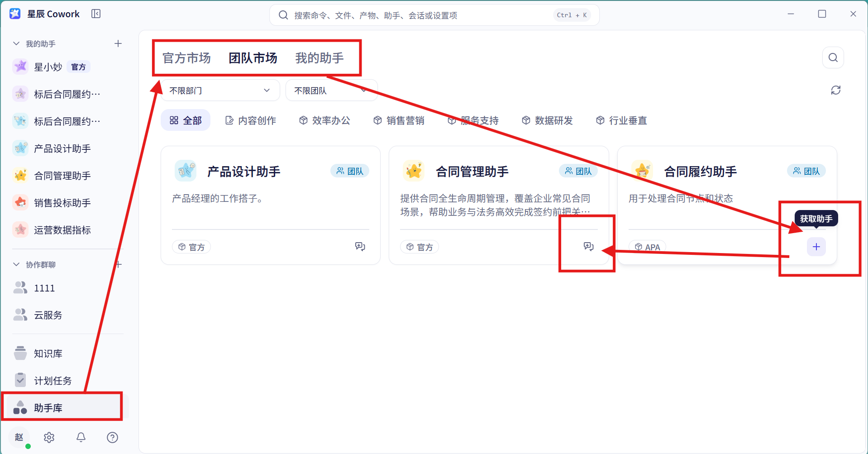Start chat with 合同管理助手 card icon
The image size is (868, 454).
(588, 247)
